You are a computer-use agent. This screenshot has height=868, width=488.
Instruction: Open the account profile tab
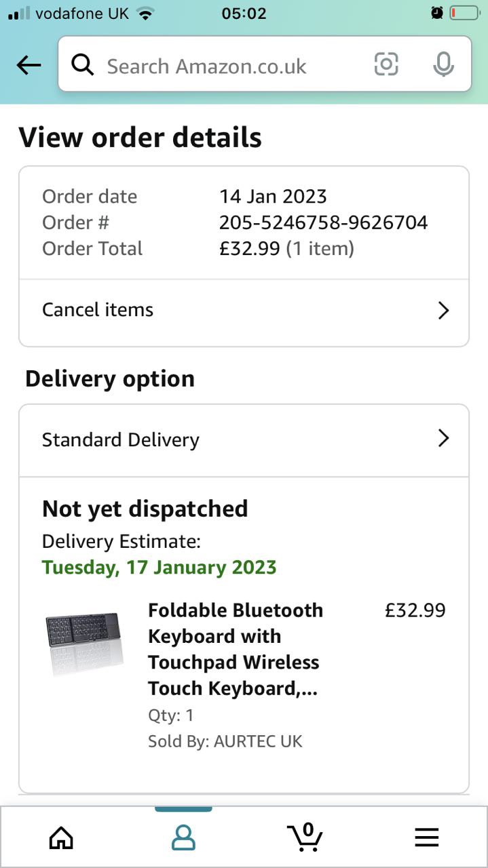183,838
